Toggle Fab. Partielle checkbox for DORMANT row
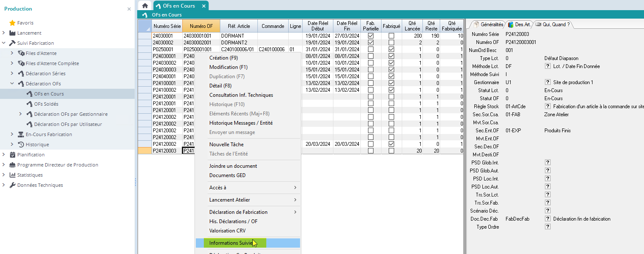 pyautogui.click(x=371, y=36)
